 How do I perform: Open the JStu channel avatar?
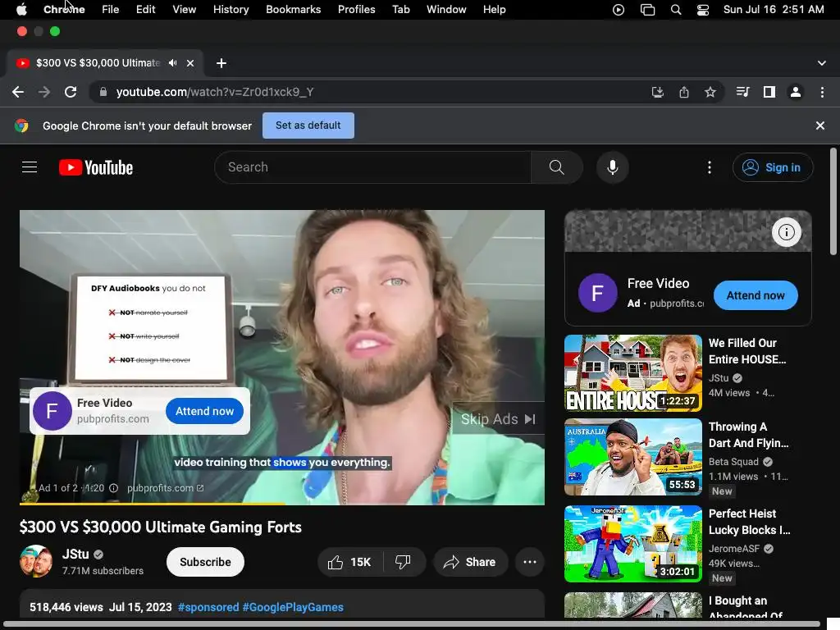(36, 561)
